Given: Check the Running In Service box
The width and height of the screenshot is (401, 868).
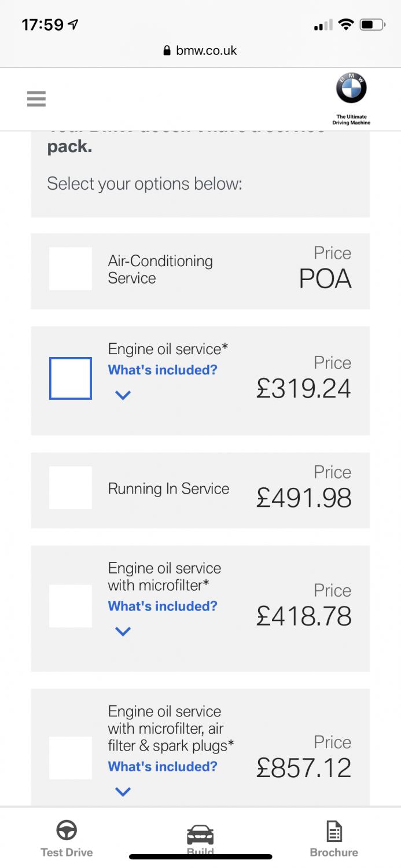Looking at the screenshot, I should [71, 488].
